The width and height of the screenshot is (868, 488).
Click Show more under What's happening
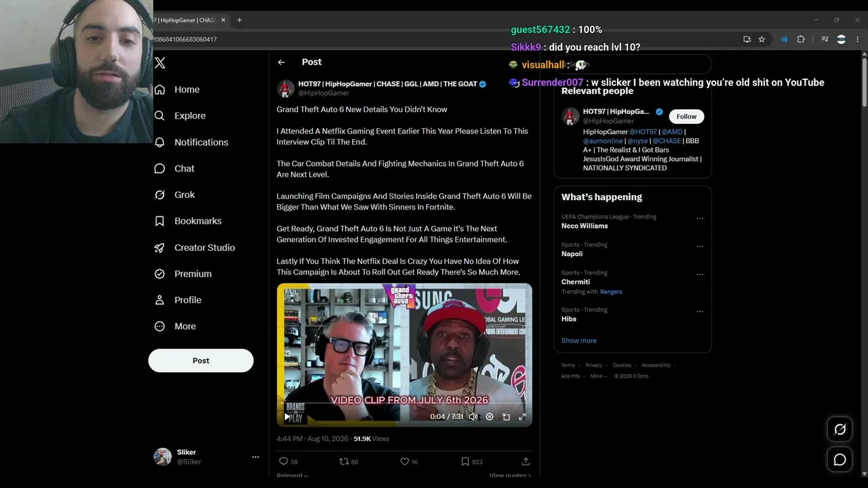pyautogui.click(x=578, y=340)
